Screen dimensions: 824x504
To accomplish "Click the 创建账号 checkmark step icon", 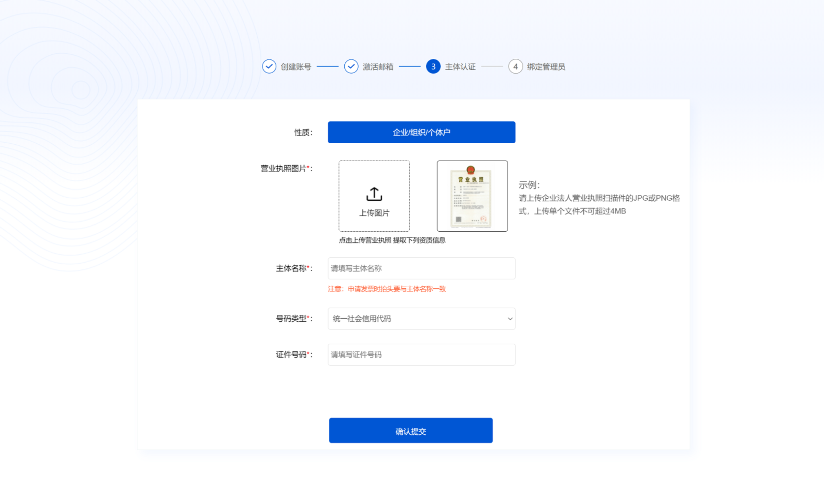I will (x=269, y=67).
